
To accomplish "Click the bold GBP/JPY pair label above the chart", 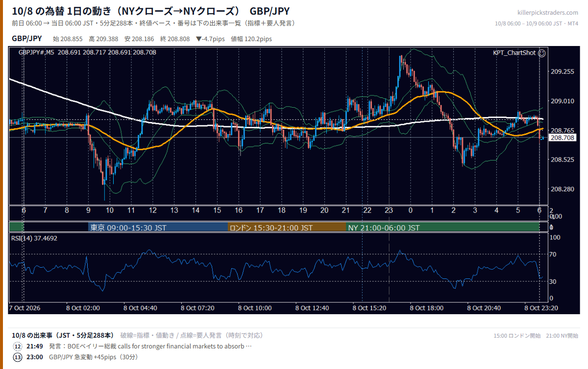I will tap(26, 39).
